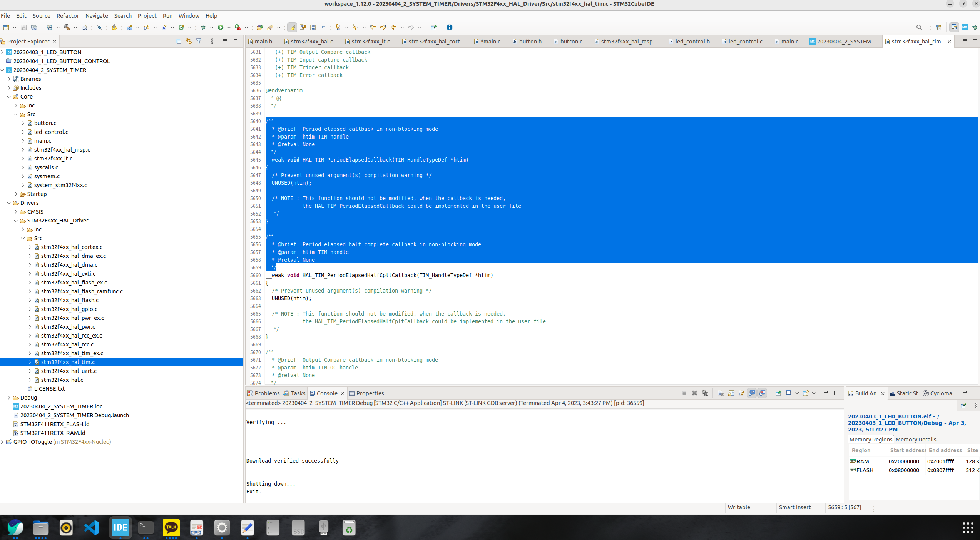This screenshot has height=540, width=980.
Task: Click the green Run button
Action: 221,27
